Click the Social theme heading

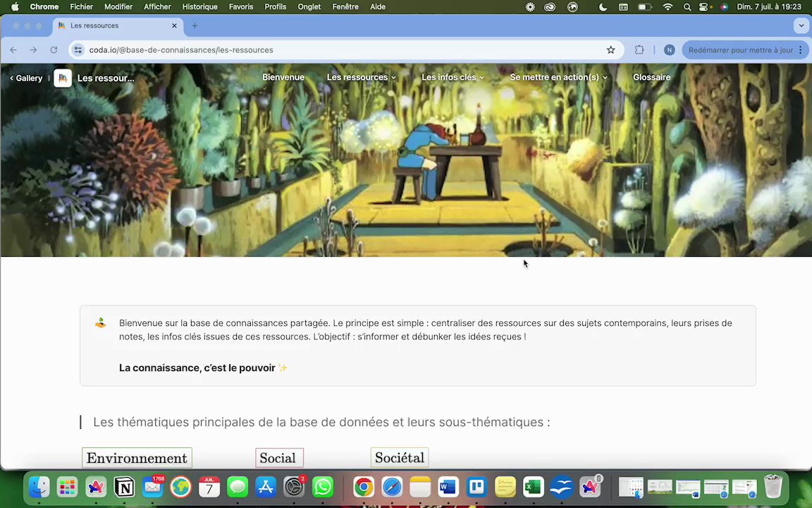279,458
